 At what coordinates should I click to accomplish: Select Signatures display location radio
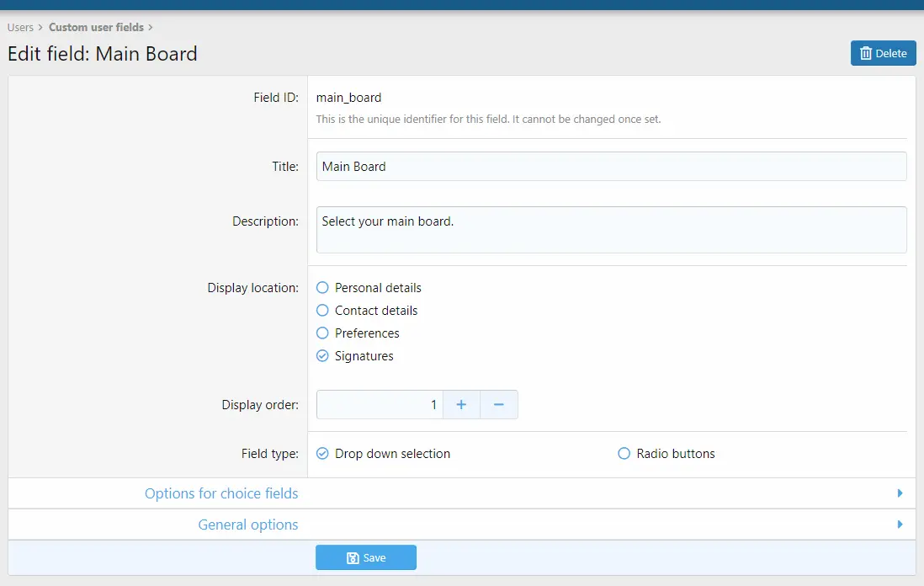tap(322, 355)
